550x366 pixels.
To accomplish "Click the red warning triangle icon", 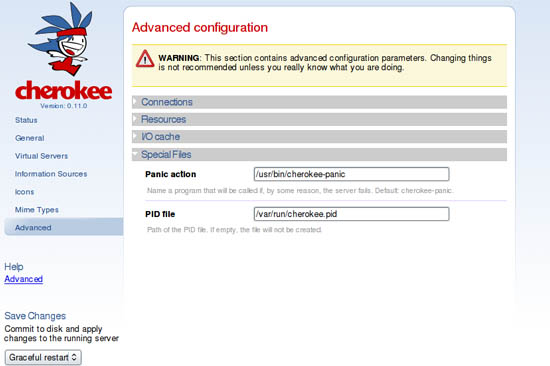I will [x=145, y=59].
